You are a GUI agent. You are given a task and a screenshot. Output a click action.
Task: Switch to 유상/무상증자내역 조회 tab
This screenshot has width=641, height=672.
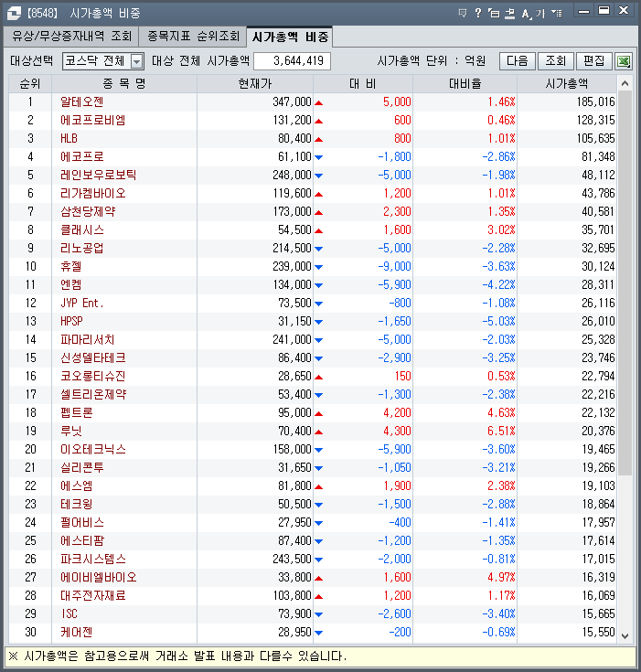tap(71, 36)
